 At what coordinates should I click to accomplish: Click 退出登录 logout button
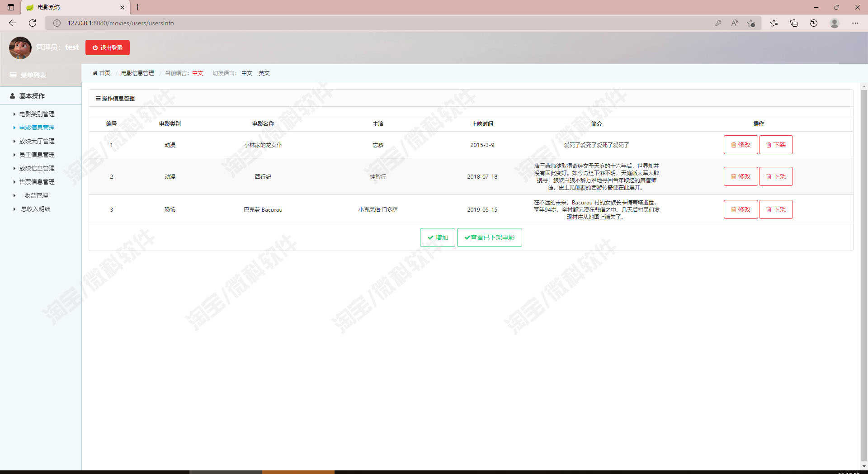[x=108, y=47]
